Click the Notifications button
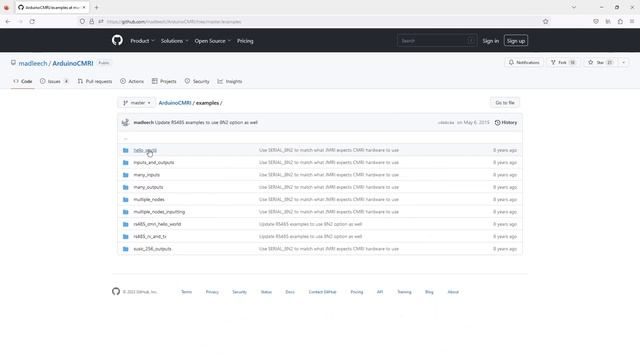Screen dimensions: 640x360 pos(524,62)
